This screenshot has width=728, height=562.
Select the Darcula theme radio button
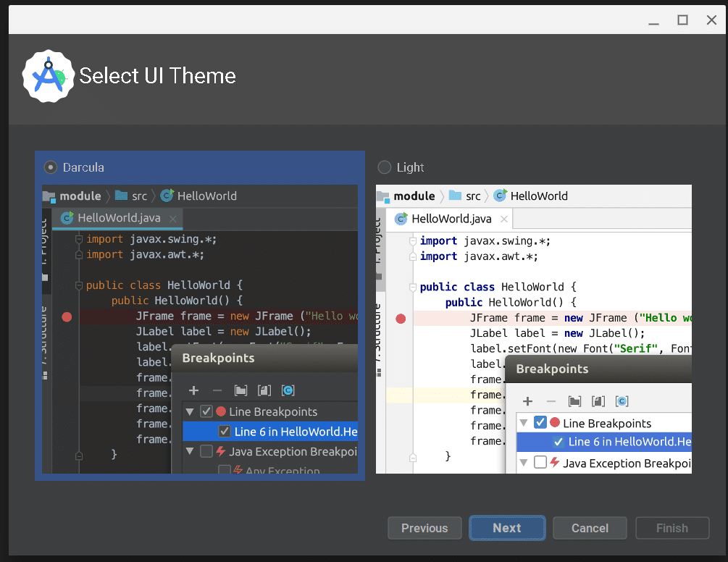51,167
